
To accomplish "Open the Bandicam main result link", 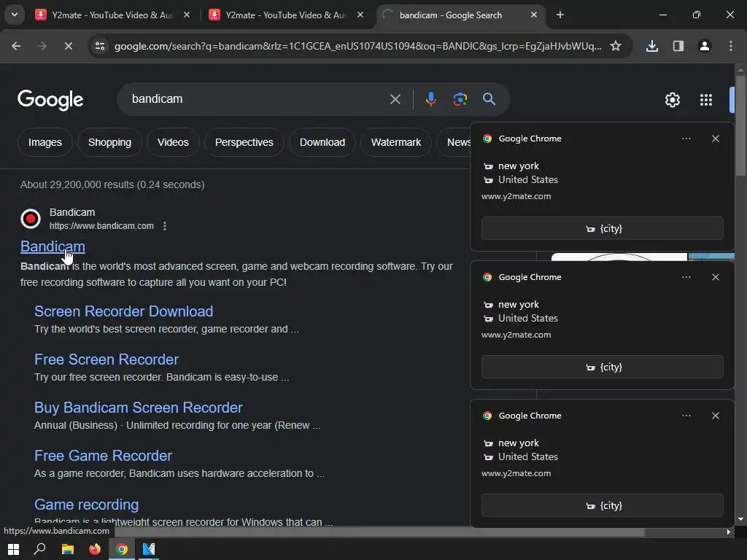I will 53,246.
